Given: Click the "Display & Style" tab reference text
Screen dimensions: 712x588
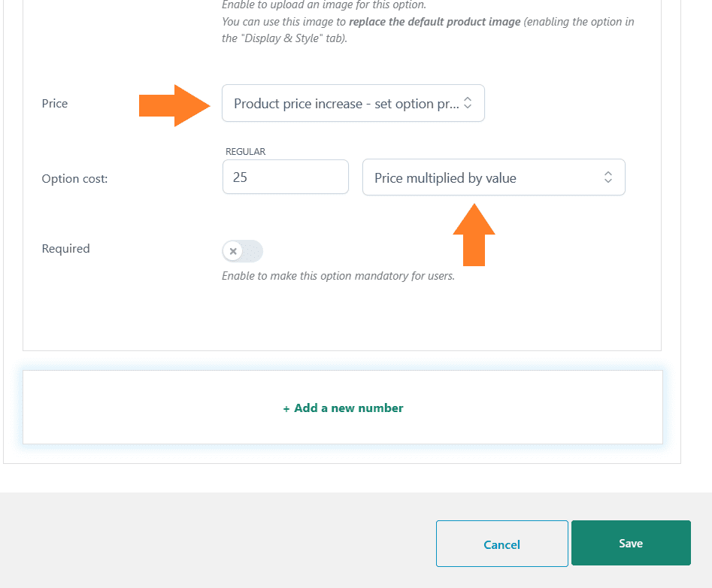Looking at the screenshot, I should click(281, 38).
